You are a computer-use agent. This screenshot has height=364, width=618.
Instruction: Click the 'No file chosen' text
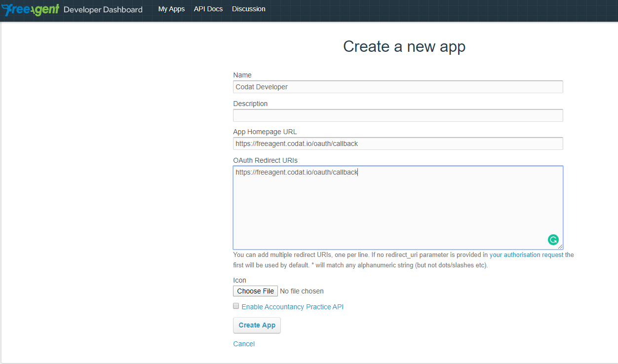click(302, 291)
